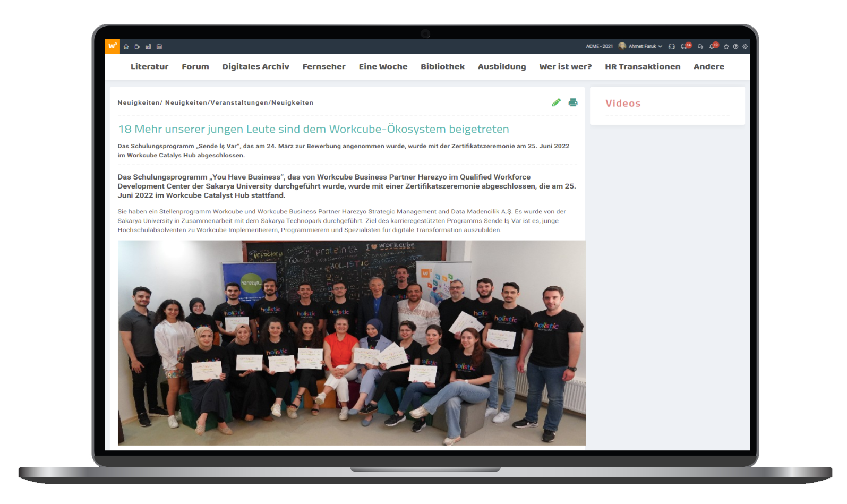Open the bar chart reports icon

click(148, 47)
